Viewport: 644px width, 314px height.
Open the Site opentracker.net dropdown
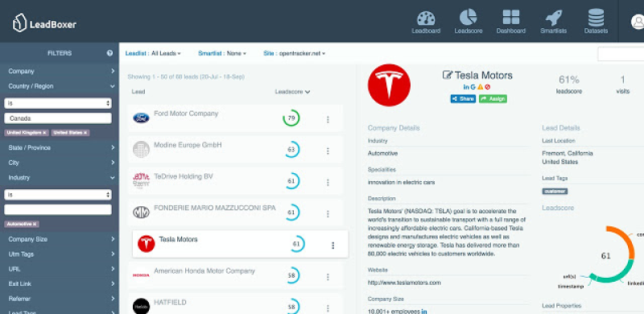(x=294, y=53)
